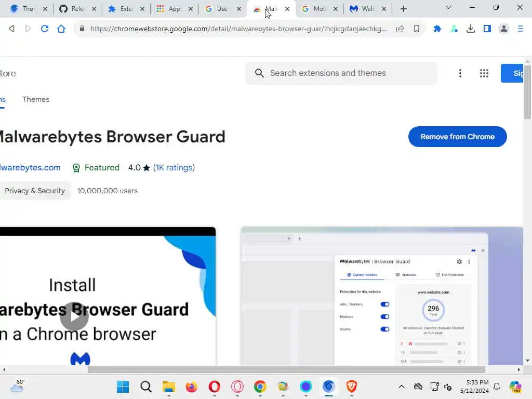Go forward using the browser forward arrow
Screen dimensions: 532x399
28,29
